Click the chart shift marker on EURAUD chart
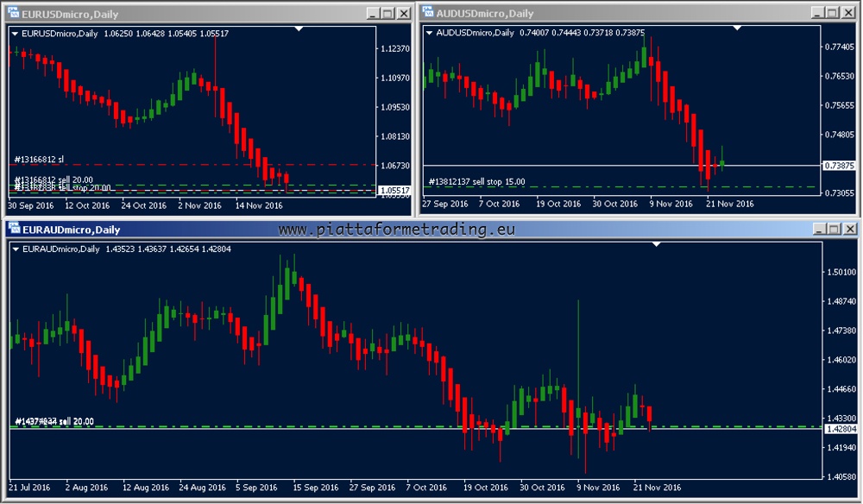This screenshot has width=863, height=504. [656, 244]
